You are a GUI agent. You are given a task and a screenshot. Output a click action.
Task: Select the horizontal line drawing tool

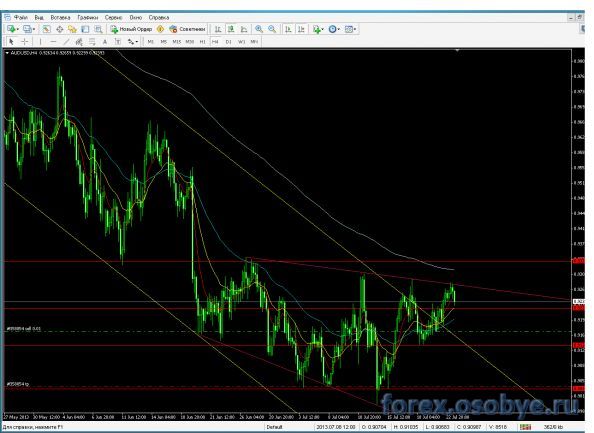coord(53,42)
